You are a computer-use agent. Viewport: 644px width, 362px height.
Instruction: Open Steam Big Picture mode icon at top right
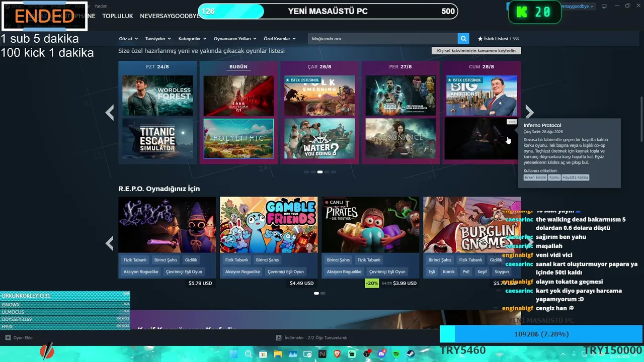(x=604, y=6)
